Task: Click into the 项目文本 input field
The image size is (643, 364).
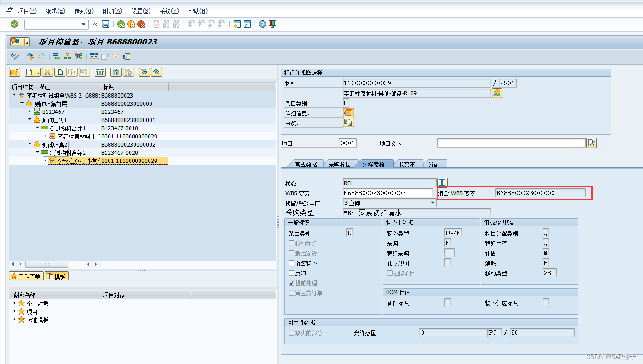Action: click(511, 143)
